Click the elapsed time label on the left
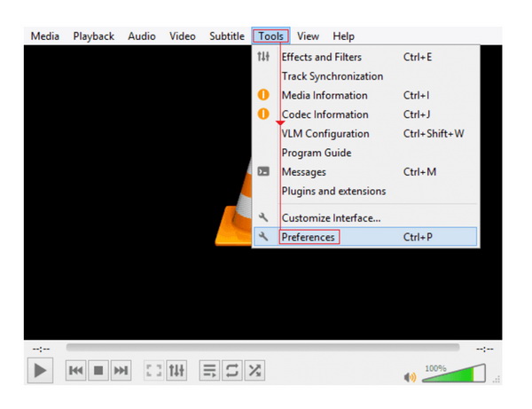532x409 pixels. 41,349
